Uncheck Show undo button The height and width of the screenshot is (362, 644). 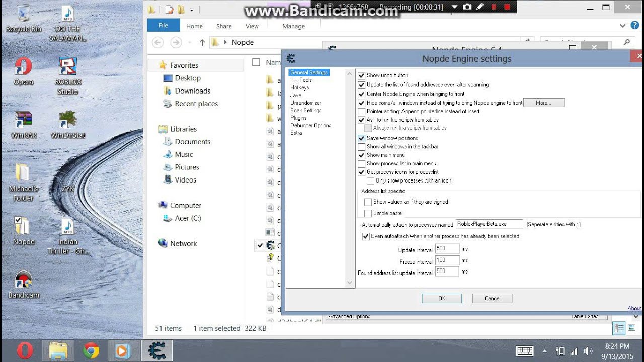[x=361, y=75]
